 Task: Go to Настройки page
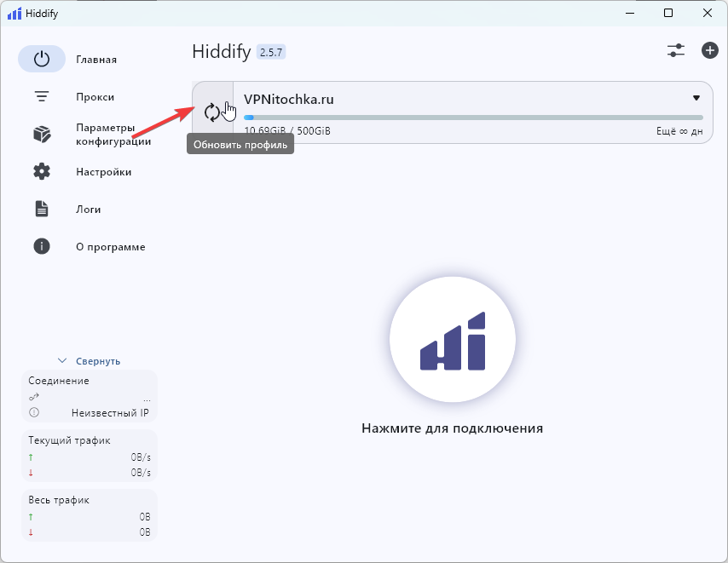[x=103, y=172]
